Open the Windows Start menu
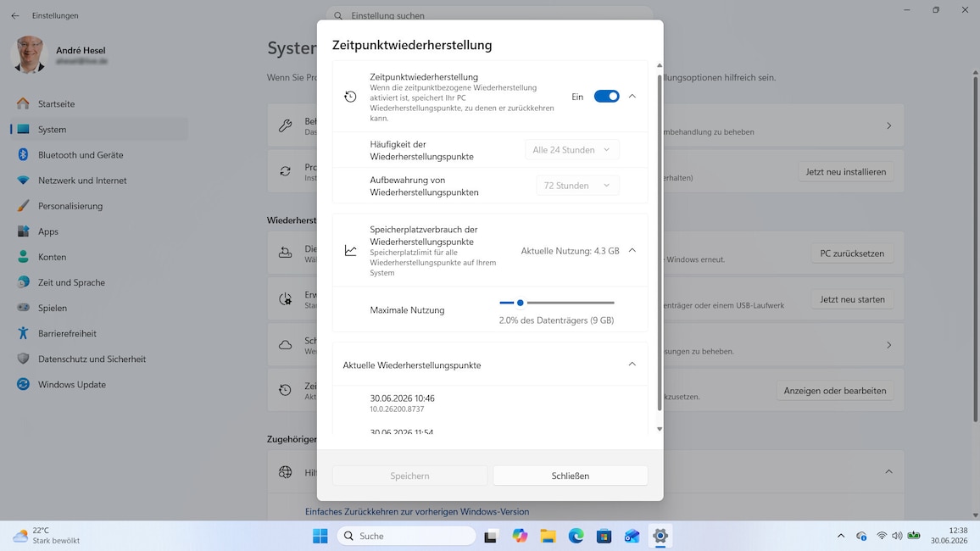 [x=320, y=536]
